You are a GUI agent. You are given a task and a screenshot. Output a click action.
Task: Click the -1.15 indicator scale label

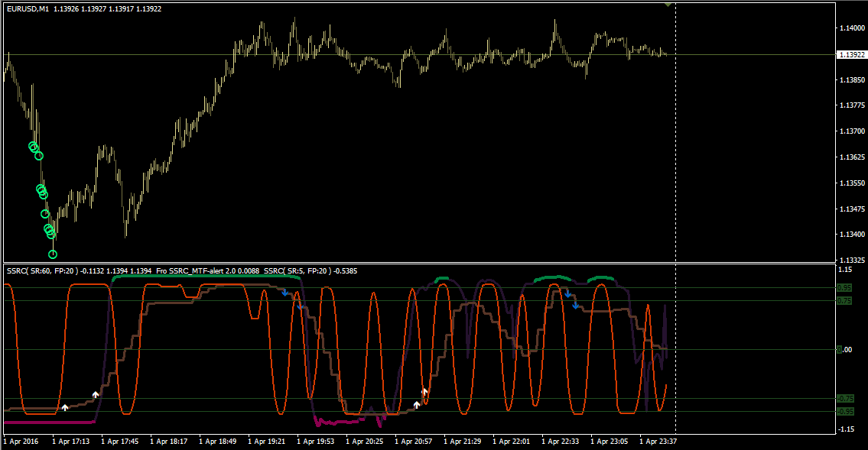845,429
